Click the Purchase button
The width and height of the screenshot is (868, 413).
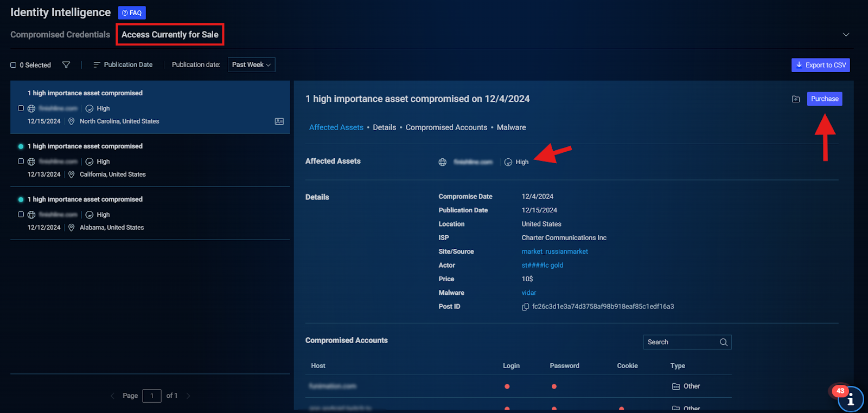(824, 99)
